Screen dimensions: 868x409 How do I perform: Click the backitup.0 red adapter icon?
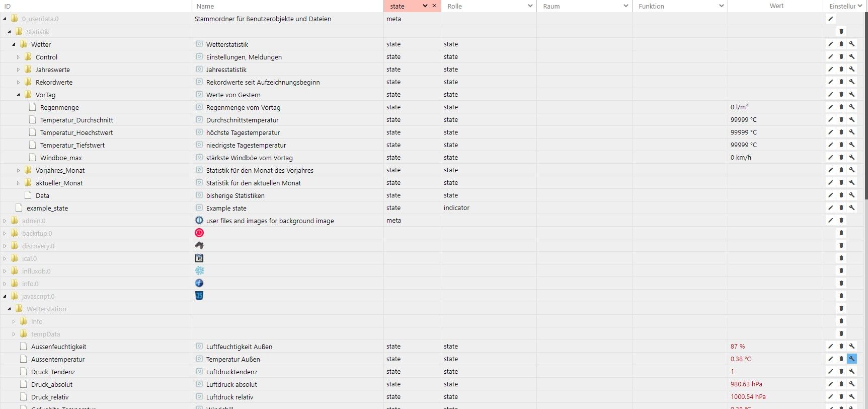[x=199, y=233]
